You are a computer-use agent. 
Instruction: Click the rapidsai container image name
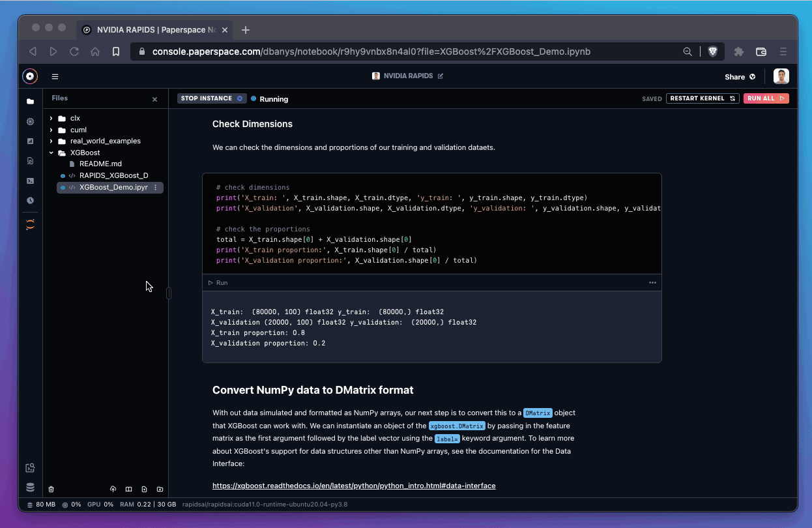pos(265,505)
